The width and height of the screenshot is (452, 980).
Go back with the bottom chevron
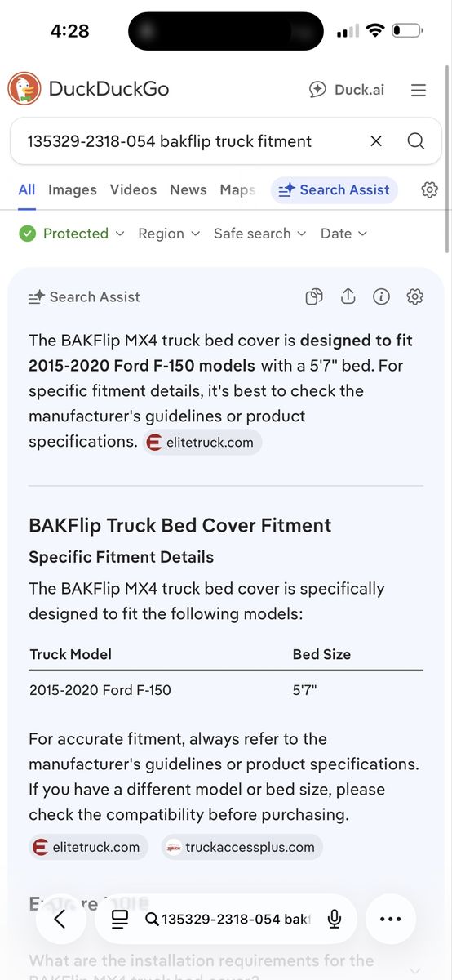(59, 919)
